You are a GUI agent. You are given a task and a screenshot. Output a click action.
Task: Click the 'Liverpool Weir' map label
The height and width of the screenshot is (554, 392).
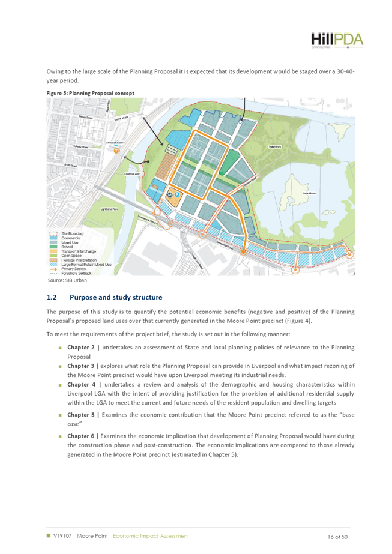pyautogui.click(x=132, y=174)
